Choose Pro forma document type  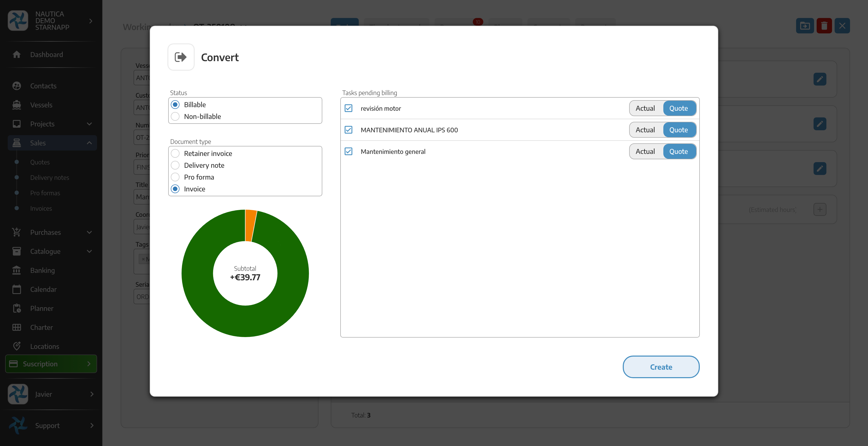click(175, 177)
